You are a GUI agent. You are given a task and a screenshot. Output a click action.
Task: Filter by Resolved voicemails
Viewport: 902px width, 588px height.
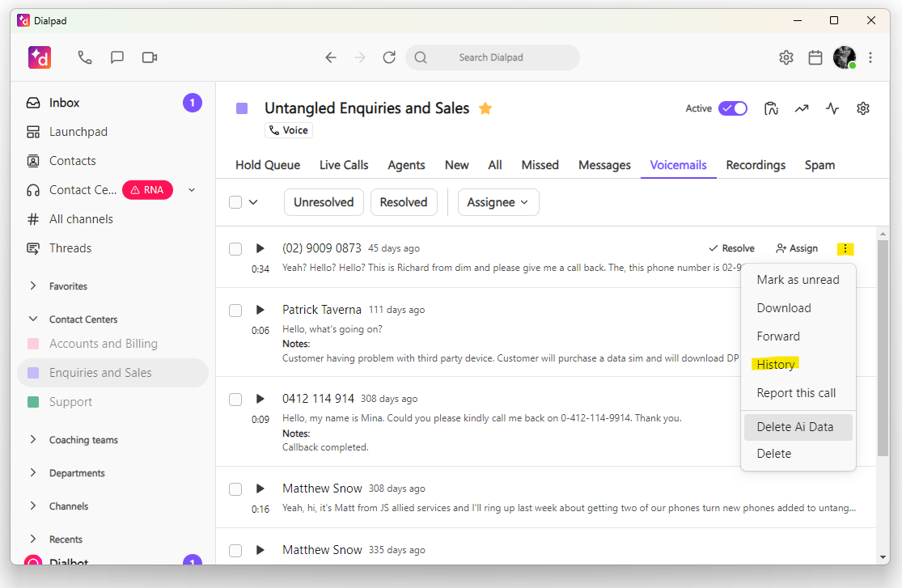(x=404, y=202)
